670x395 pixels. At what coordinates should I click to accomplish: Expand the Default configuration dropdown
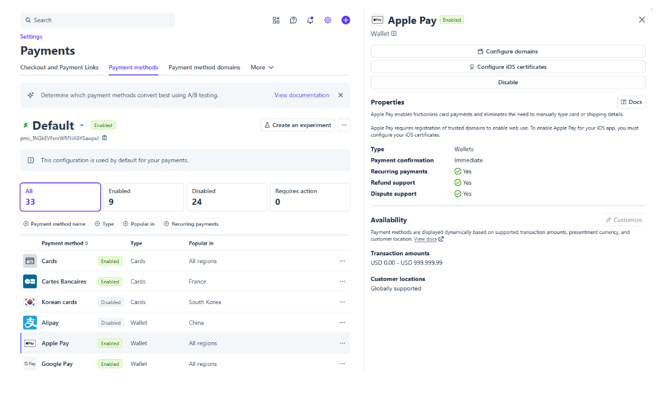82,125
